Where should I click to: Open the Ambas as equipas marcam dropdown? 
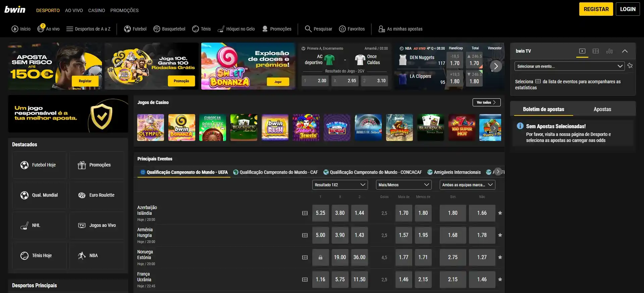point(467,185)
